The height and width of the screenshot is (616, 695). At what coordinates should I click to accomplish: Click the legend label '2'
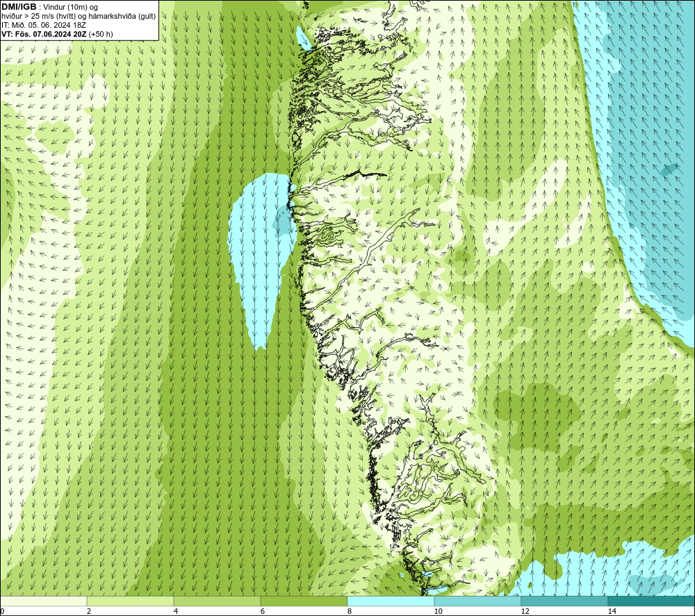[89, 611]
